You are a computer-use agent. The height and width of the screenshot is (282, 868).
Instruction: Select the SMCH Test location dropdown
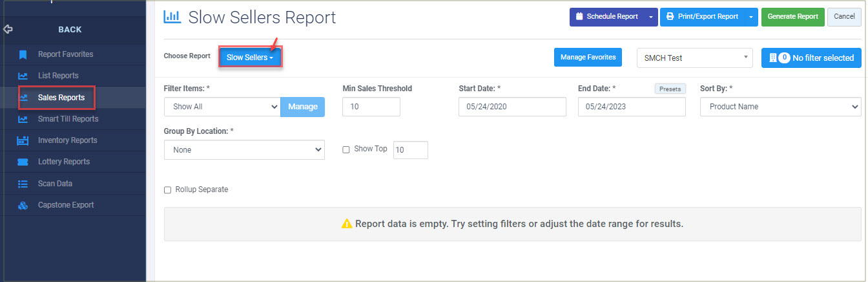click(695, 58)
